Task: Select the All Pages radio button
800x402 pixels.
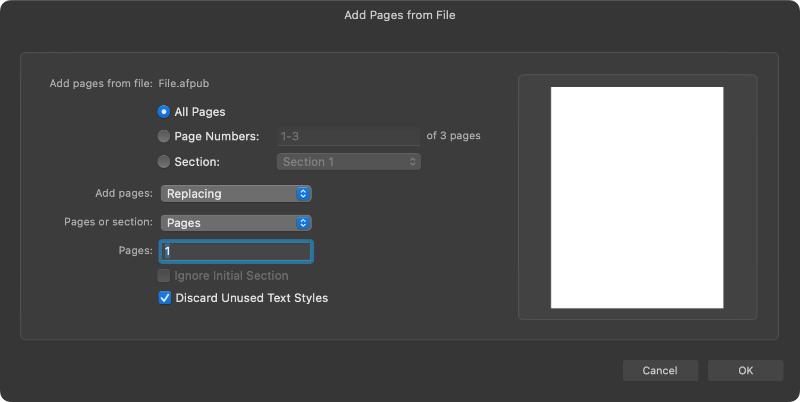Action: click(x=163, y=112)
